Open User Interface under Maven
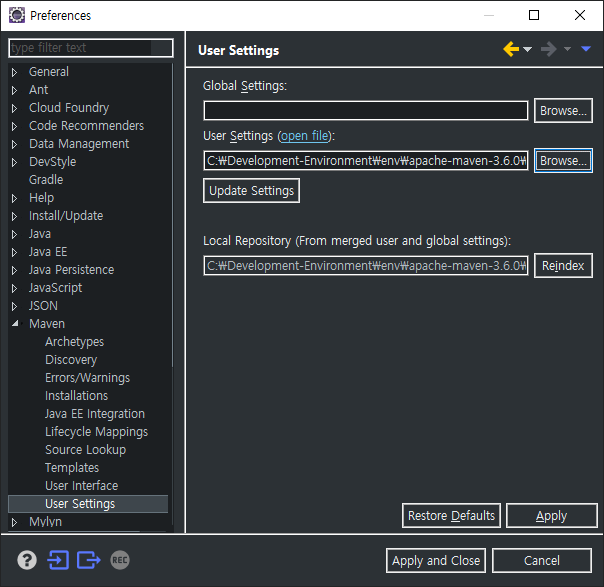This screenshot has height=587, width=604. pos(81,486)
